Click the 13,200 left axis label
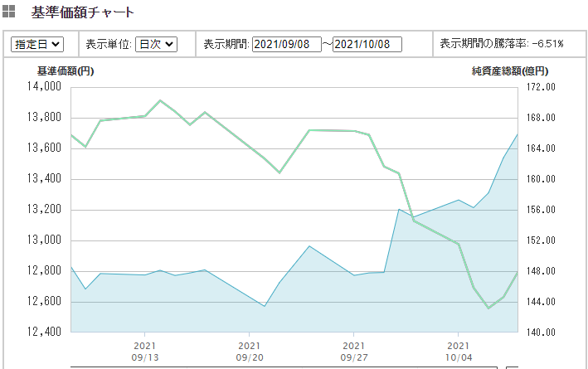588x369 pixels. tap(44, 209)
